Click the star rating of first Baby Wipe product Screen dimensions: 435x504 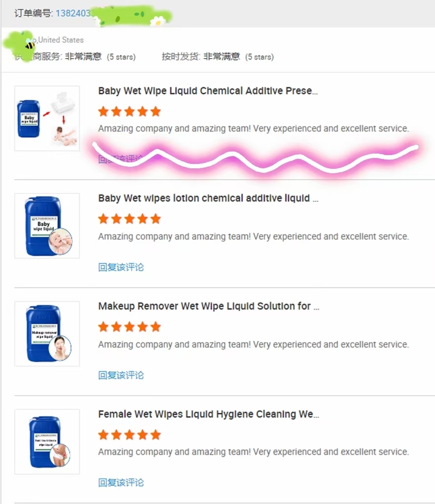129,112
